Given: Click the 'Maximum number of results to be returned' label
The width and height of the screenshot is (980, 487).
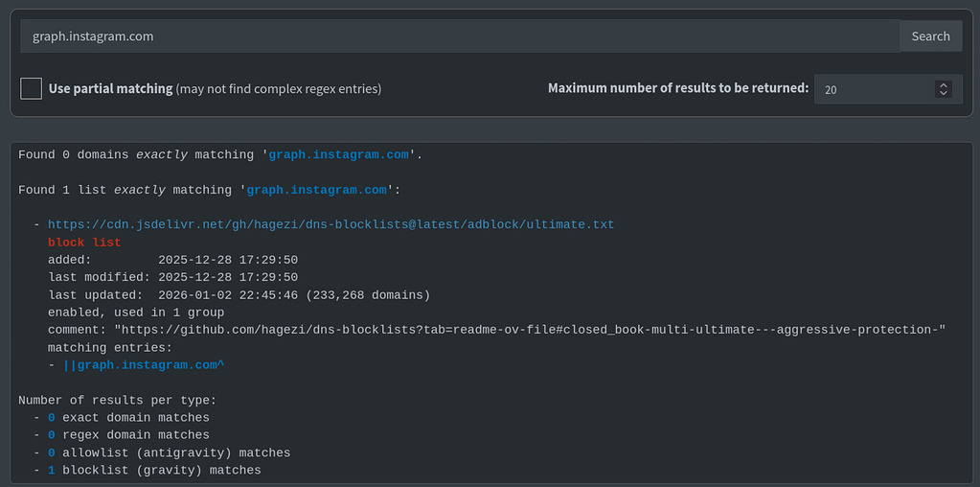Looking at the screenshot, I should coord(678,88).
